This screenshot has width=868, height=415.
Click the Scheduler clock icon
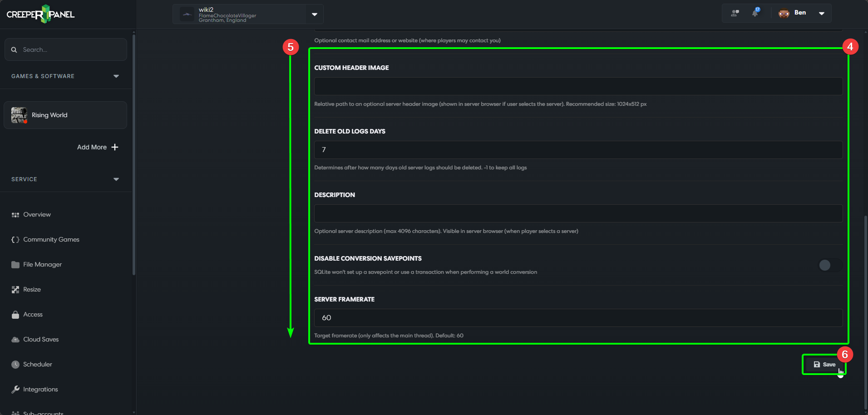point(15,365)
